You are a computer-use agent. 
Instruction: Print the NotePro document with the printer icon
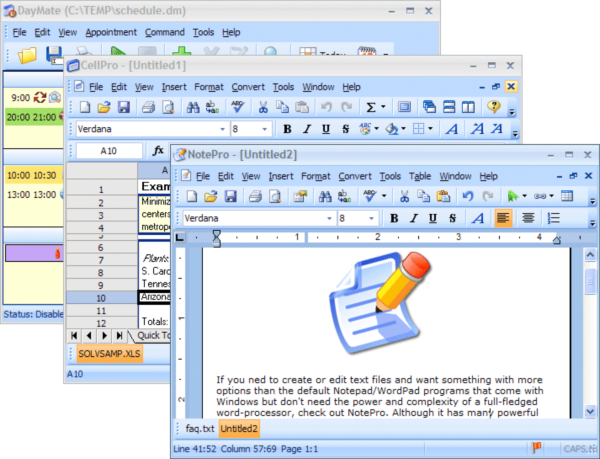coord(255,197)
